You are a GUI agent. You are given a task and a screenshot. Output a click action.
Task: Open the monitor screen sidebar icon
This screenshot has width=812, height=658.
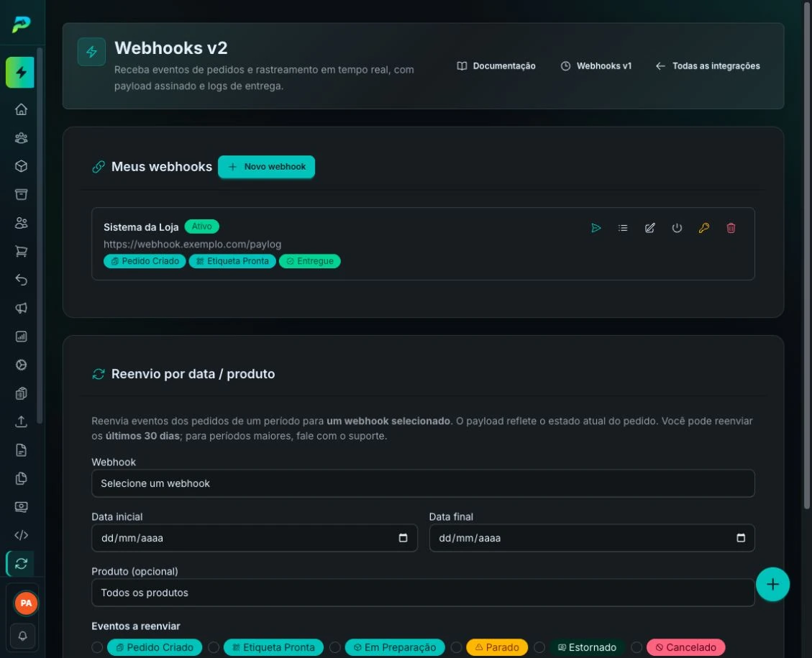point(22,507)
